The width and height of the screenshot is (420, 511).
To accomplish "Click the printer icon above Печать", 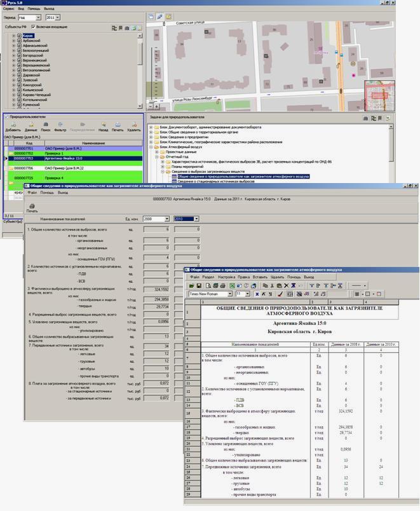I will point(32,205).
